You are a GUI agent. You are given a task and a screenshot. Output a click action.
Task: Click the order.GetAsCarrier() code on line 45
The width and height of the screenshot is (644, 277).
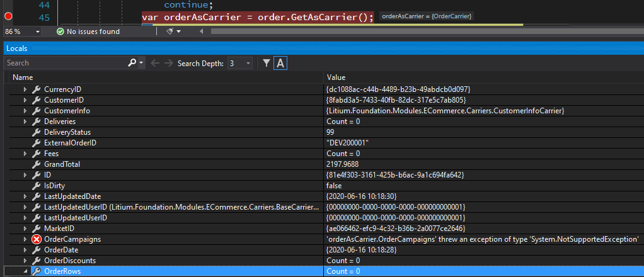(314, 17)
